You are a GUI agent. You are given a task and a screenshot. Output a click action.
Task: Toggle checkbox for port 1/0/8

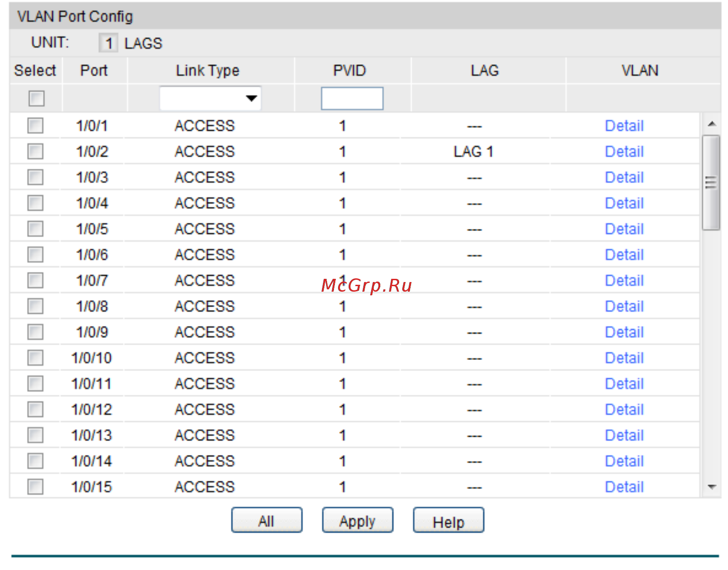(35, 306)
